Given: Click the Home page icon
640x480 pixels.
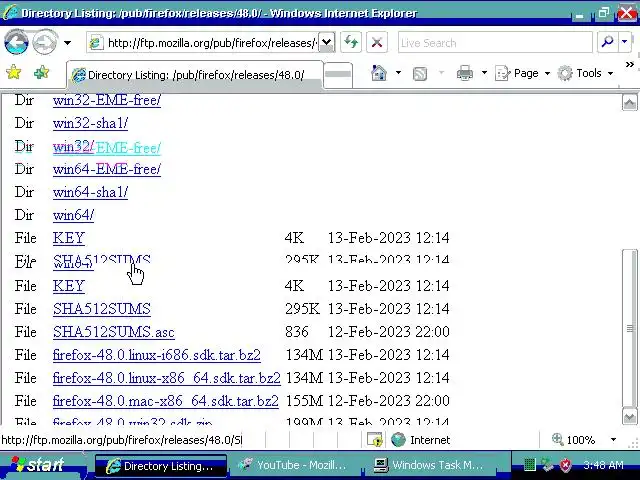Looking at the screenshot, I should point(379,73).
